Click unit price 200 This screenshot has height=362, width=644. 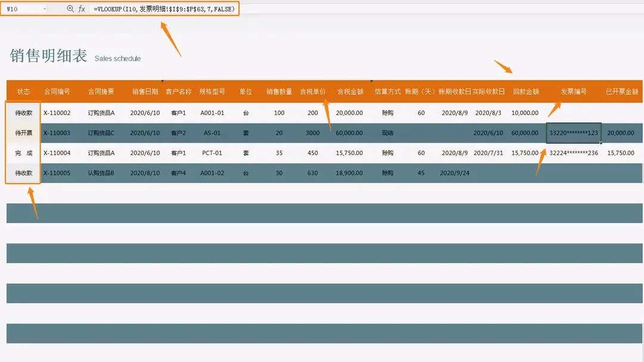312,113
